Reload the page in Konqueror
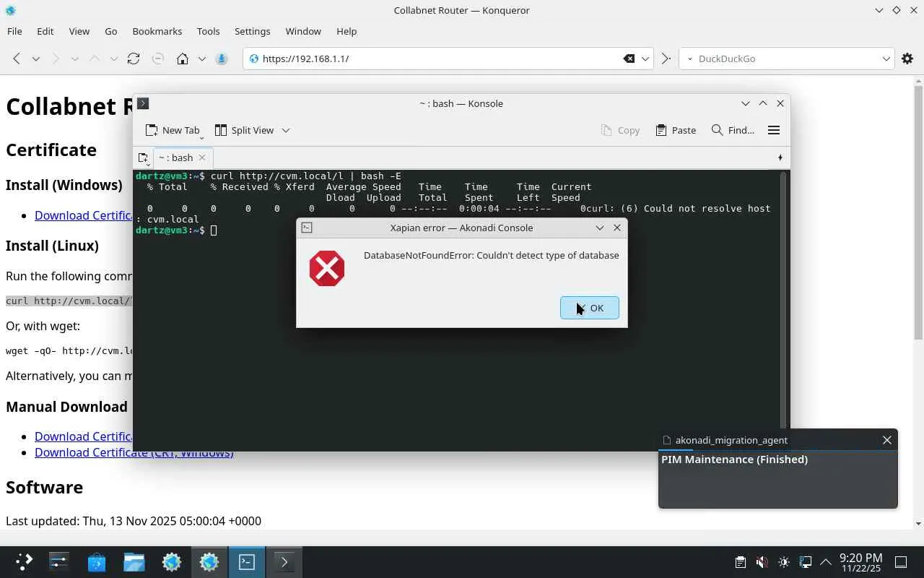This screenshot has height=578, width=924. [134, 59]
